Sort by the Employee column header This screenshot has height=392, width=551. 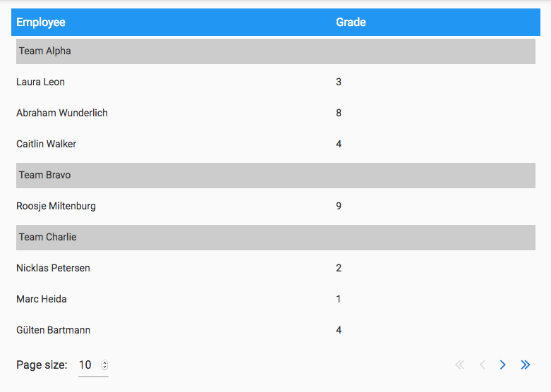click(41, 23)
